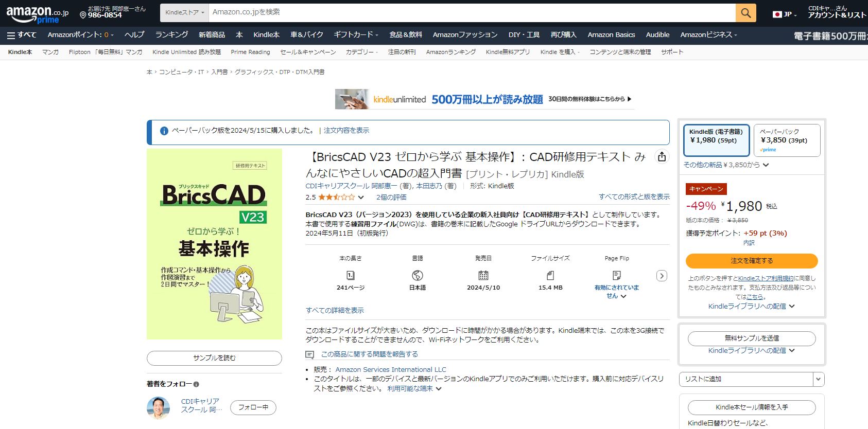The width and height of the screenshot is (868, 429).
Task: Click the BricsCAD book cover image
Action: (214, 244)
